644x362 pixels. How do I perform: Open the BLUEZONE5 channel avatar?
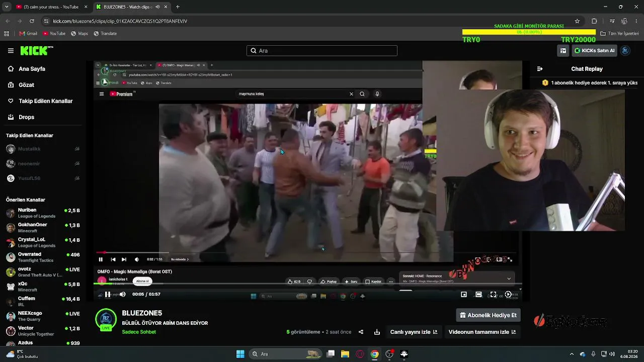[x=106, y=319]
